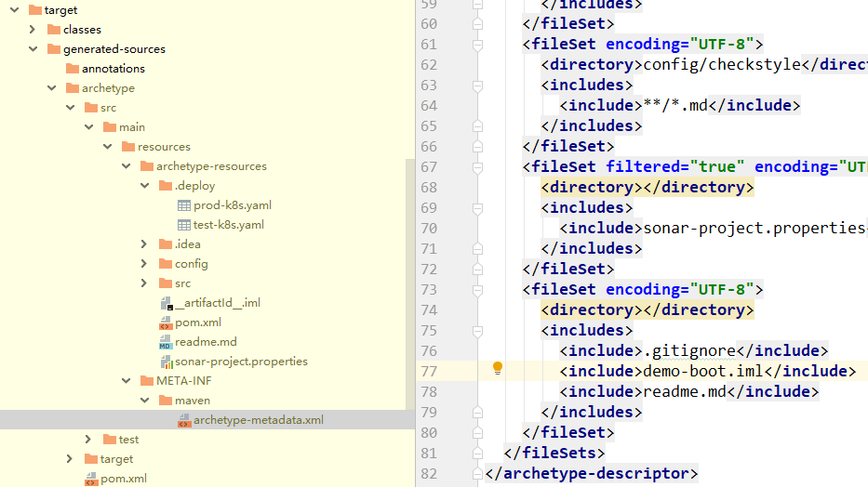
Task: Click the config folder icon
Action: click(166, 264)
